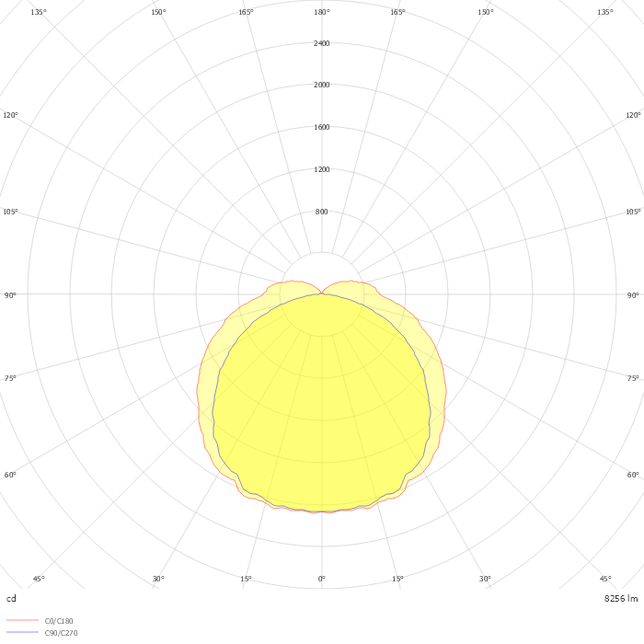Select the right-side 60° angle label
This screenshot has width=644, height=644.
(x=633, y=475)
